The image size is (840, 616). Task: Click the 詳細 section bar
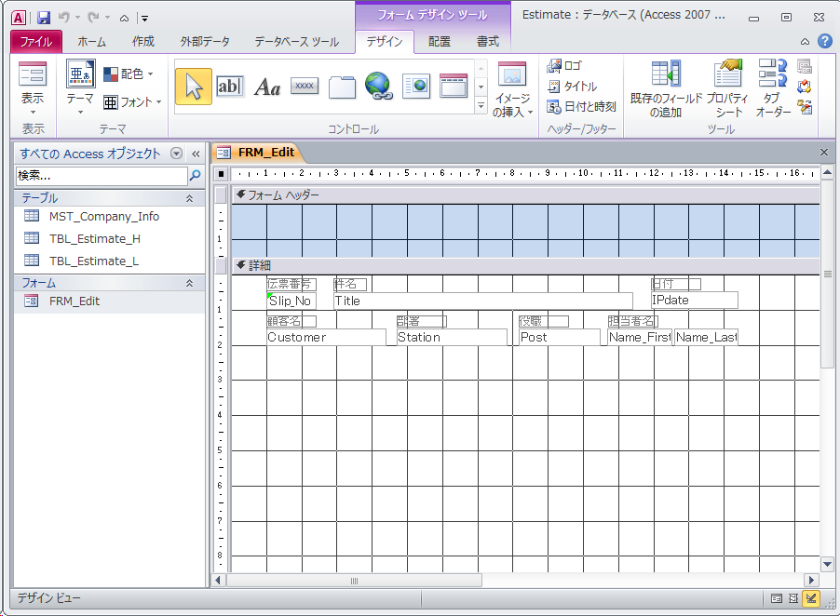525,265
